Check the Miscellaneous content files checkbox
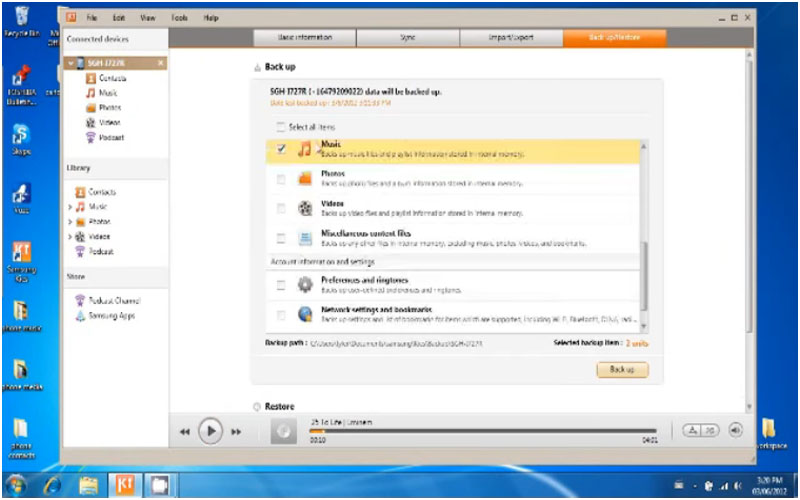The image size is (800, 500). point(281,238)
